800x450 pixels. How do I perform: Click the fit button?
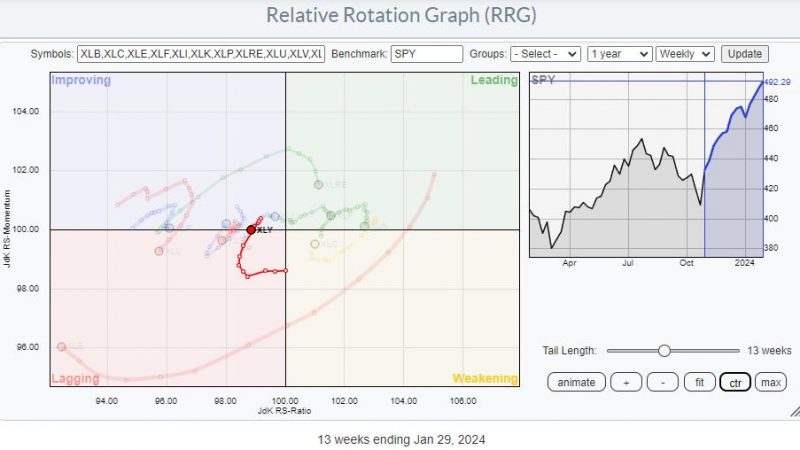(x=699, y=382)
